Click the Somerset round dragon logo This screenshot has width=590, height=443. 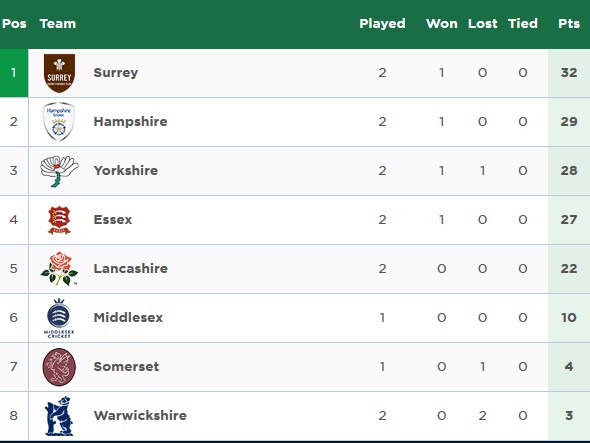(x=59, y=367)
